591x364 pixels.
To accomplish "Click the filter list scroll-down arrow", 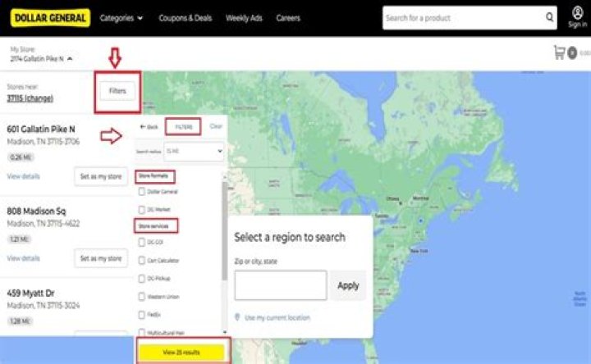I will click(225, 332).
